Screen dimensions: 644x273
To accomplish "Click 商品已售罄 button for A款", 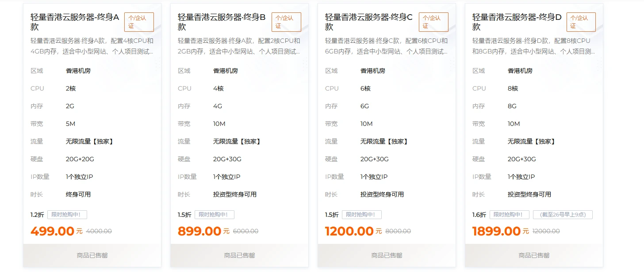I will pyautogui.click(x=92, y=255).
